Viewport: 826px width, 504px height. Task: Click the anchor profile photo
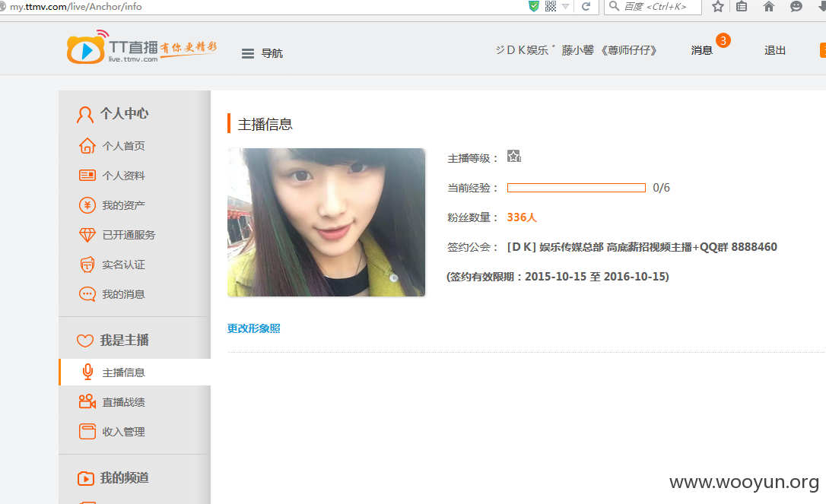[x=326, y=222]
